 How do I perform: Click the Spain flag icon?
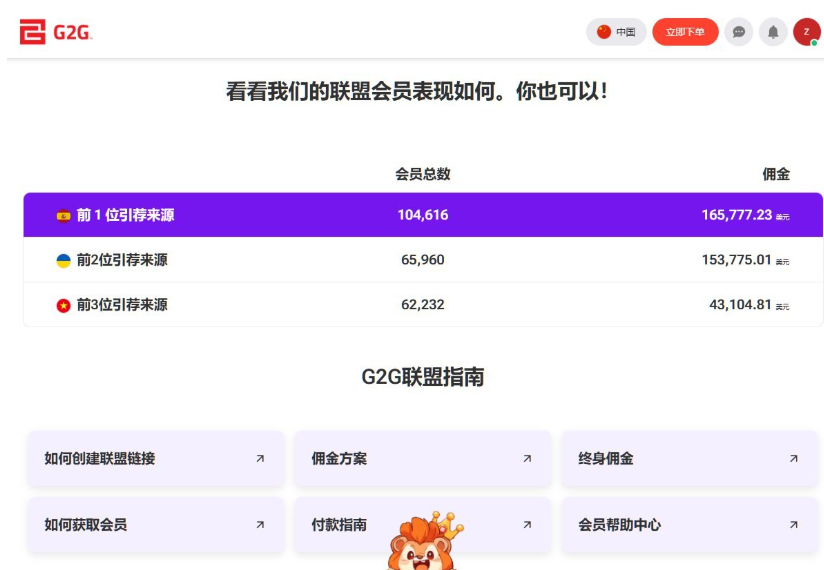(x=64, y=215)
